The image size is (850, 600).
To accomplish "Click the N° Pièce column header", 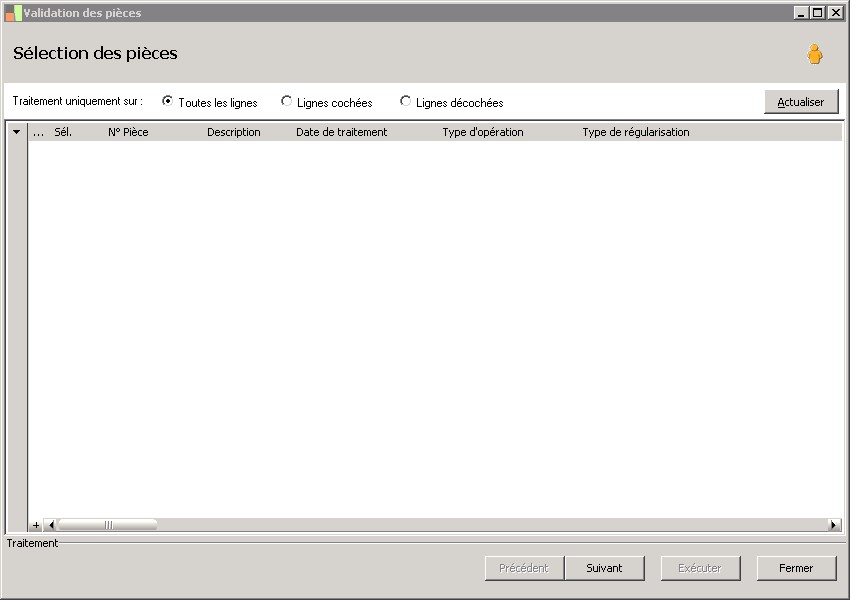I will pos(128,132).
